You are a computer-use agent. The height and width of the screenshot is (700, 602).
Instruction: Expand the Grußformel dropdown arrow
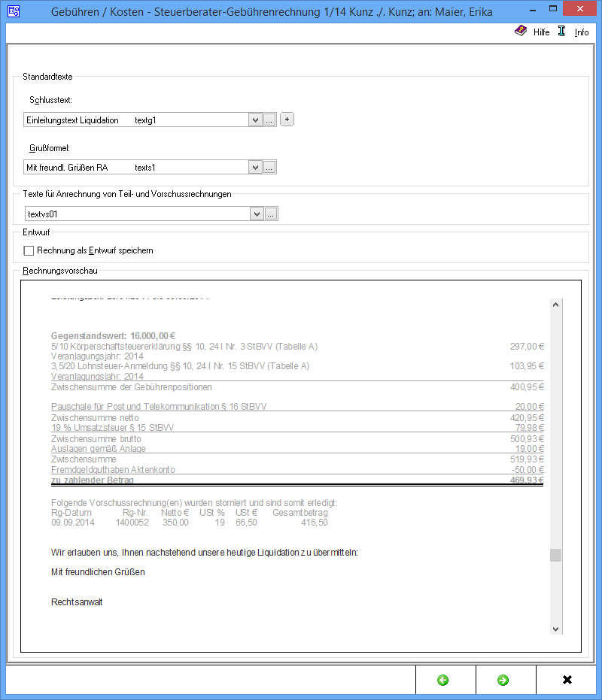[x=255, y=168]
